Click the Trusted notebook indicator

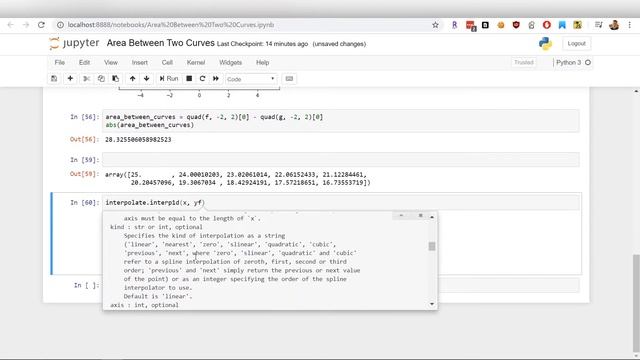(x=524, y=62)
